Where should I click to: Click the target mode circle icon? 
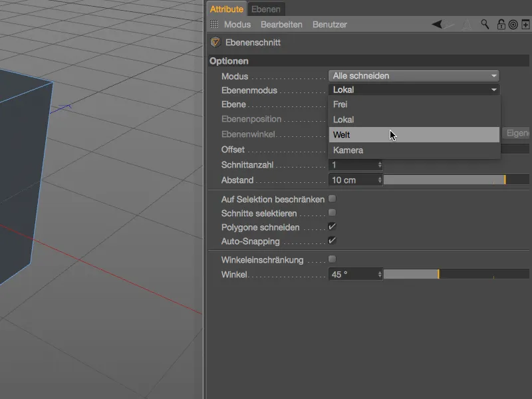(x=513, y=25)
